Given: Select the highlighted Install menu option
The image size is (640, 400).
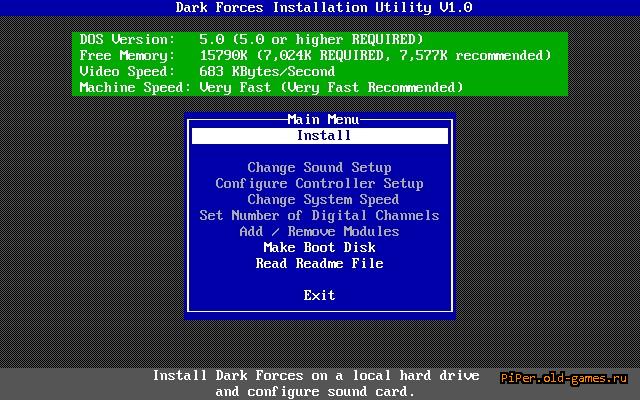Looking at the screenshot, I should (320, 136).
